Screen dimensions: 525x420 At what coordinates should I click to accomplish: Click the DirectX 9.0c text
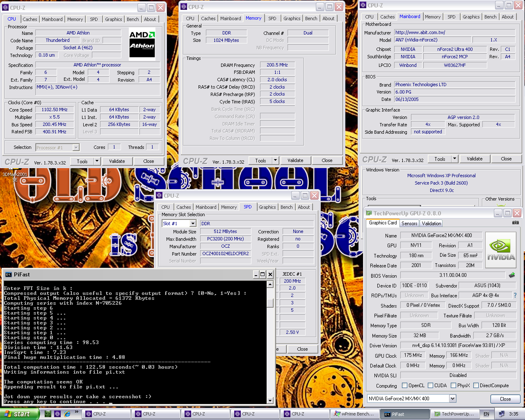[442, 190]
